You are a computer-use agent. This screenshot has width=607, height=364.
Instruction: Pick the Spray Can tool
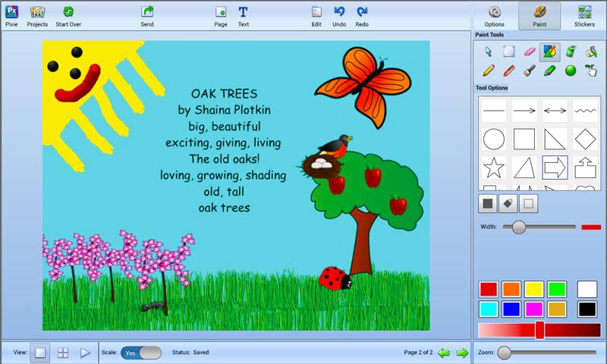coord(570,52)
